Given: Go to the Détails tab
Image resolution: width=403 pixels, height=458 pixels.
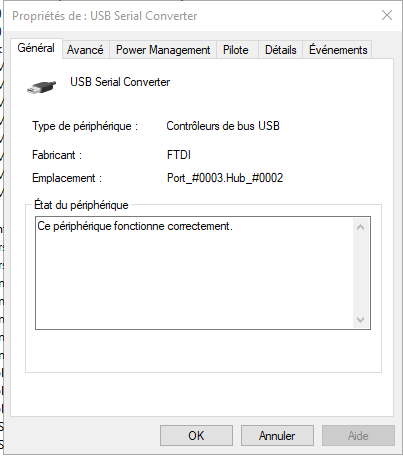Looking at the screenshot, I should coord(281,50).
